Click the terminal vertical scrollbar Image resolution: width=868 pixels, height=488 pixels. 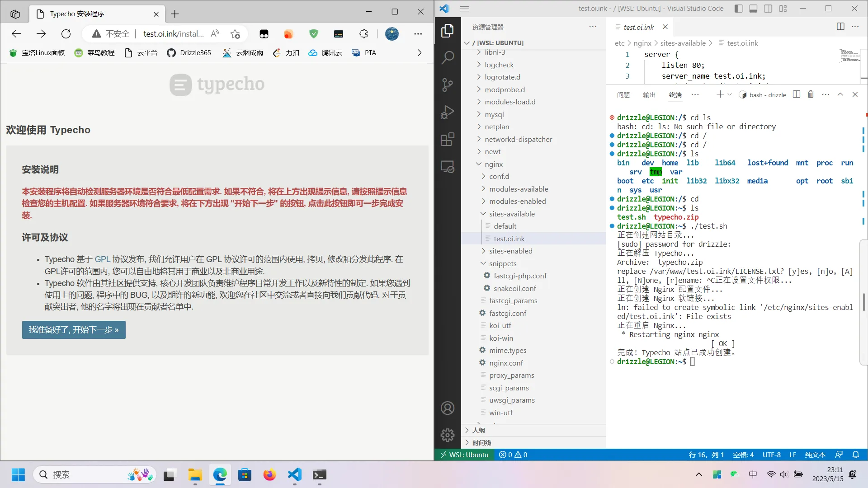[863, 302]
